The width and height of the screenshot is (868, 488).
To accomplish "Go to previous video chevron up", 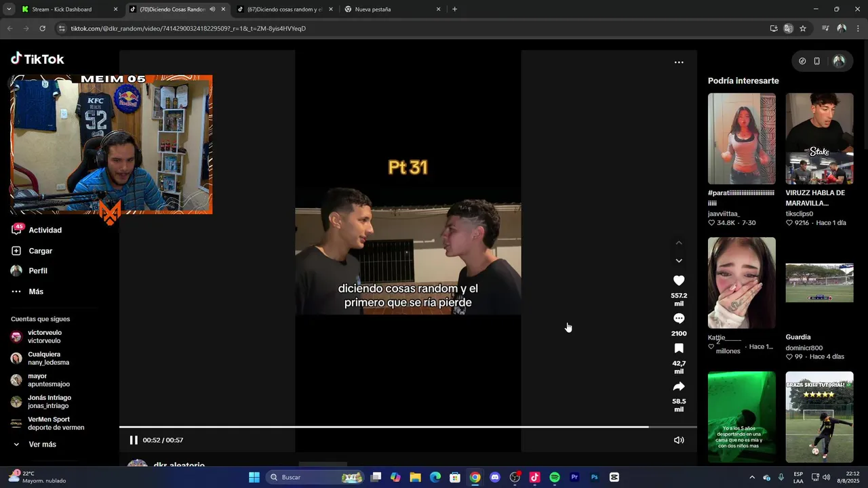I will (x=679, y=243).
